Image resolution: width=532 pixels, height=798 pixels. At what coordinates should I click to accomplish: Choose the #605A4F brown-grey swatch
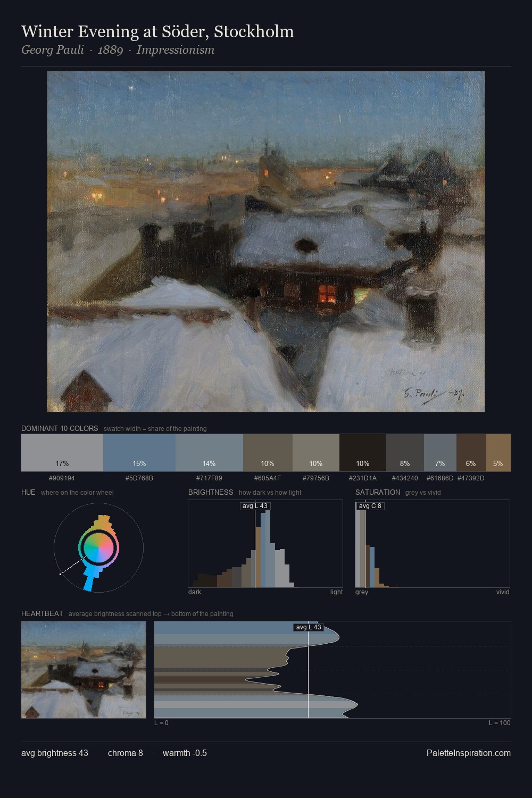[x=268, y=453]
